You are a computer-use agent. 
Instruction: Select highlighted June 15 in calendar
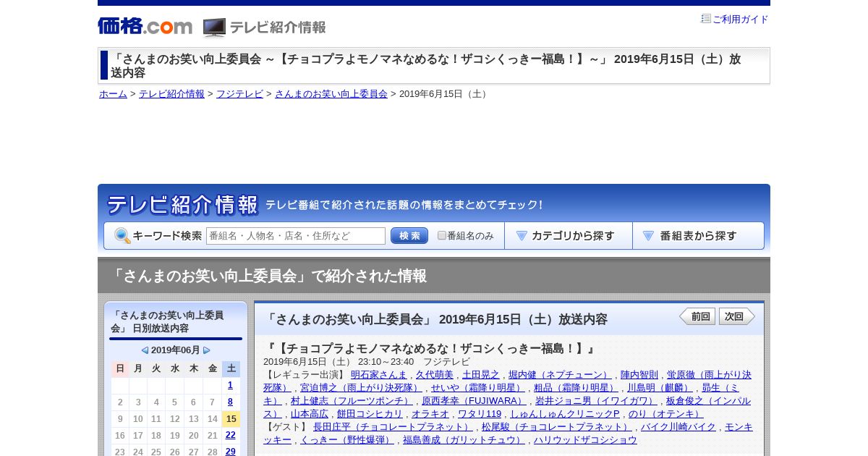pyautogui.click(x=231, y=418)
